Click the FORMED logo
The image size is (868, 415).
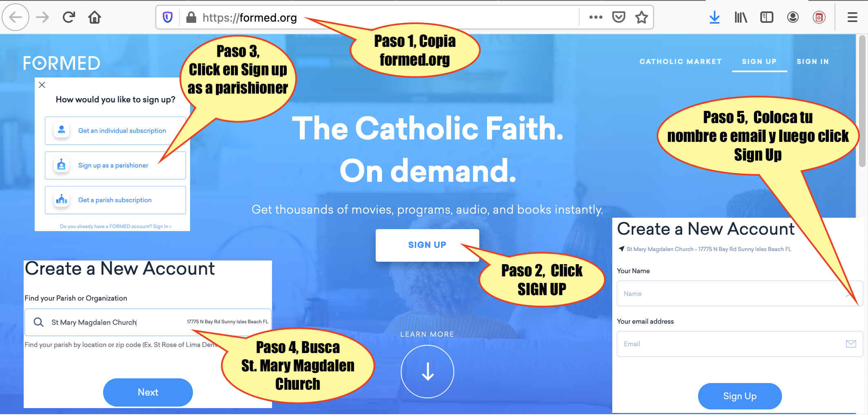tap(62, 63)
